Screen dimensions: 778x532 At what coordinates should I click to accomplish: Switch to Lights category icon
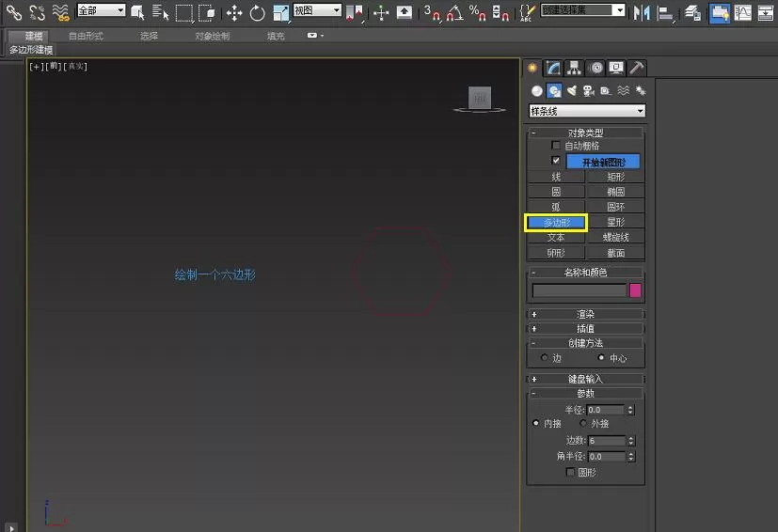pos(572,91)
